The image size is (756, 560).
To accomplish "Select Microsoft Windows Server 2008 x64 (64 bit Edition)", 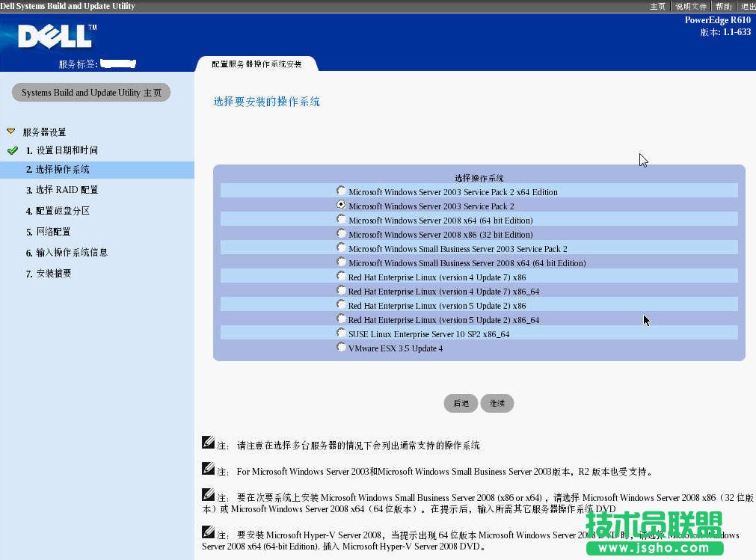I will coord(342,220).
